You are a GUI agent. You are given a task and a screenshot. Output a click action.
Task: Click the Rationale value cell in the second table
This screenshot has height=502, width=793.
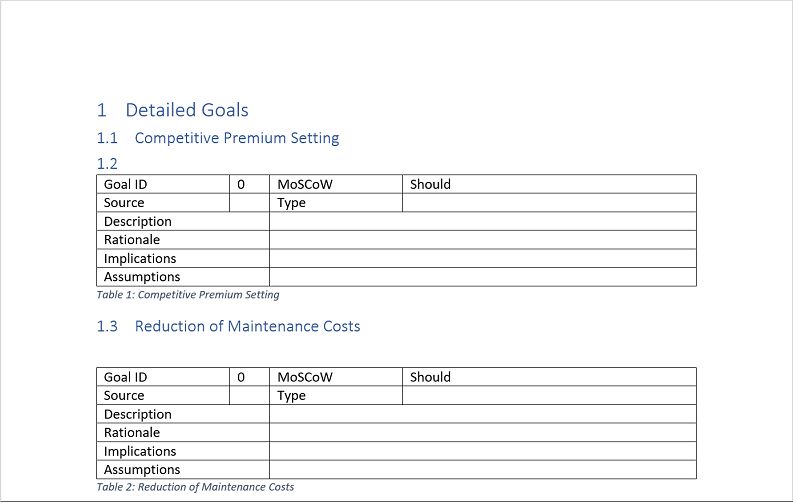pos(483,433)
